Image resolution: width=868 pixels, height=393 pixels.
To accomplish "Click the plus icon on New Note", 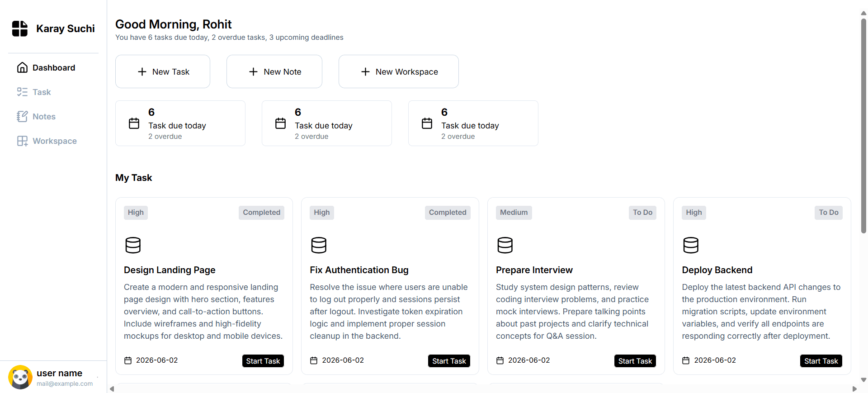I will [x=253, y=71].
